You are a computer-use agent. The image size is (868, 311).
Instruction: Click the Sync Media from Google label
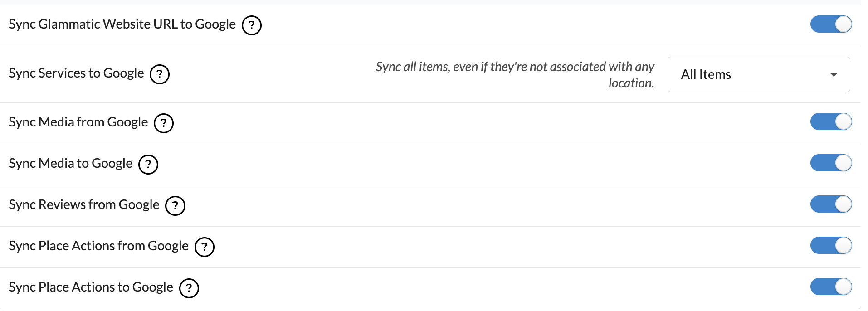tap(78, 122)
